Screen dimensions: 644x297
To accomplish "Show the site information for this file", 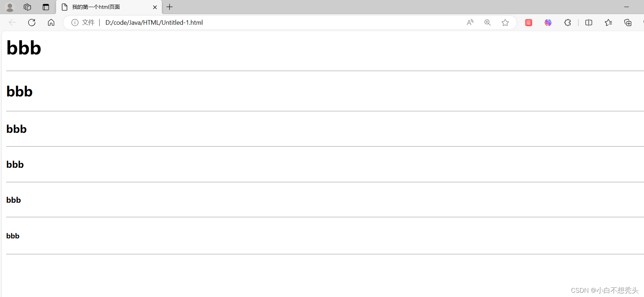I will tap(75, 23).
